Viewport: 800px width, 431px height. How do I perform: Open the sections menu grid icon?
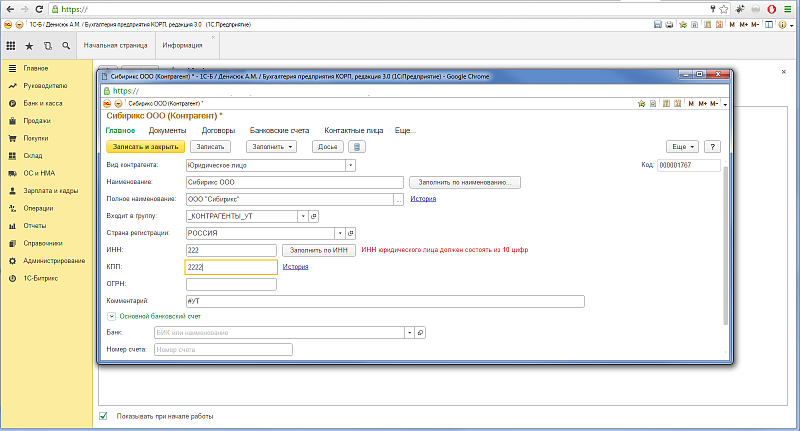[11, 46]
